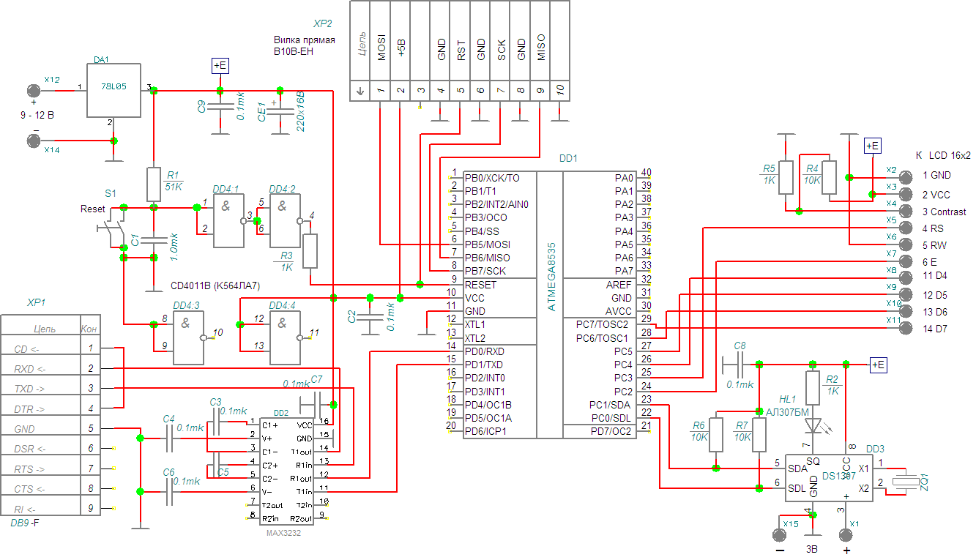Select the SCK cell in XP2 header
This screenshot has width=976, height=560.
[500, 40]
